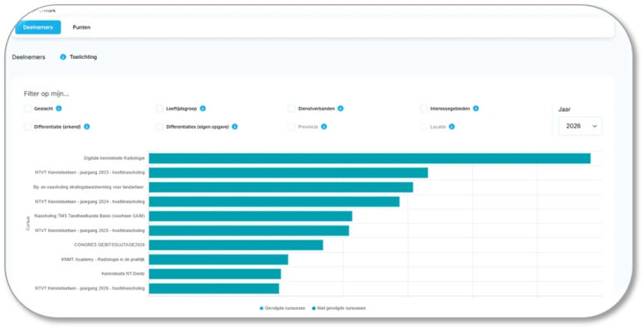
Task: Open info icon beside Dienstverbanden
Action: [340, 109]
